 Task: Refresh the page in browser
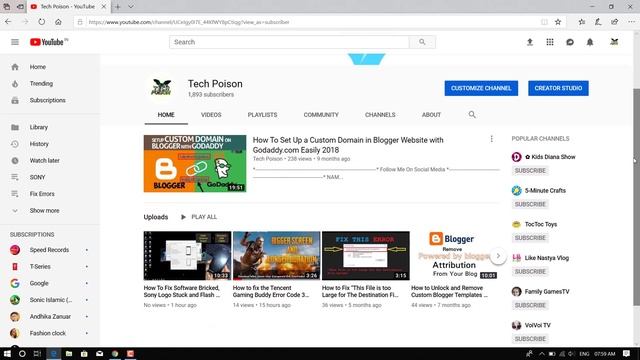pos(42,22)
